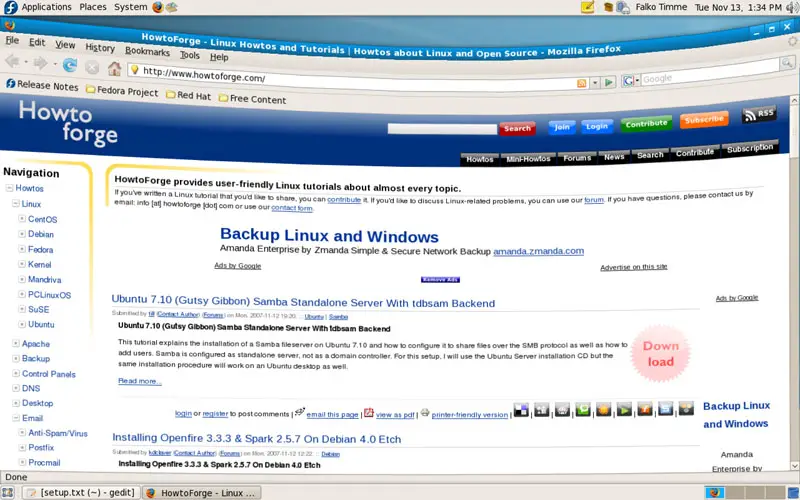Image resolution: width=800 pixels, height=500 pixels.
Task: Open the address bar URL history dropdown
Action: [595, 82]
